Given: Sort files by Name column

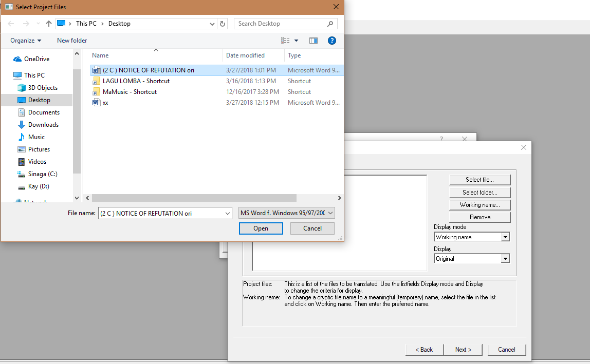Looking at the screenshot, I should [100, 55].
